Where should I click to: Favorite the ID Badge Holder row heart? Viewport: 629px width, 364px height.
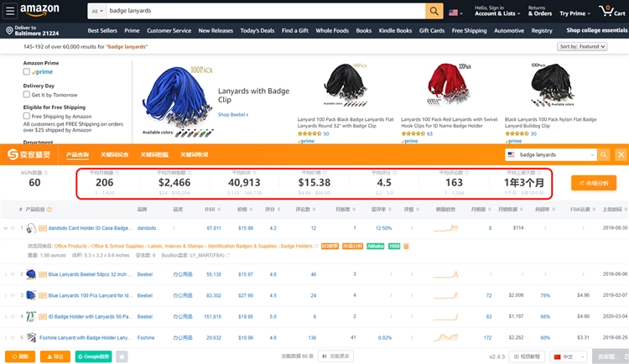(x=13, y=317)
